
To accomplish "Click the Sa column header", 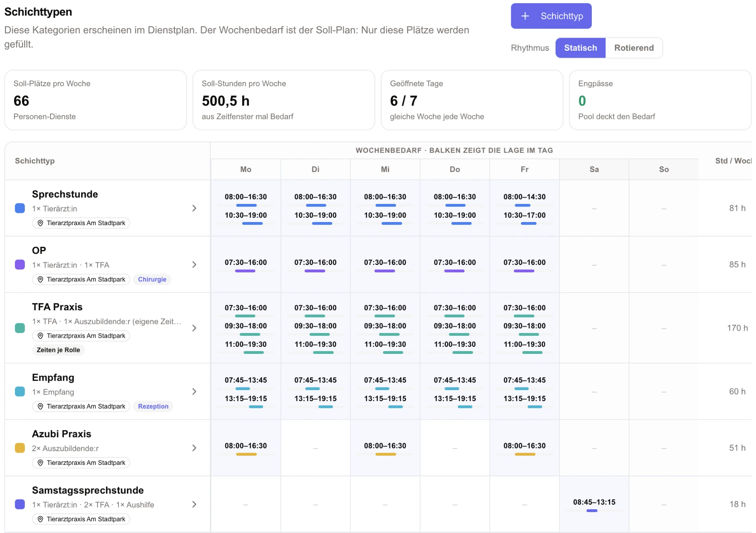I will (594, 169).
